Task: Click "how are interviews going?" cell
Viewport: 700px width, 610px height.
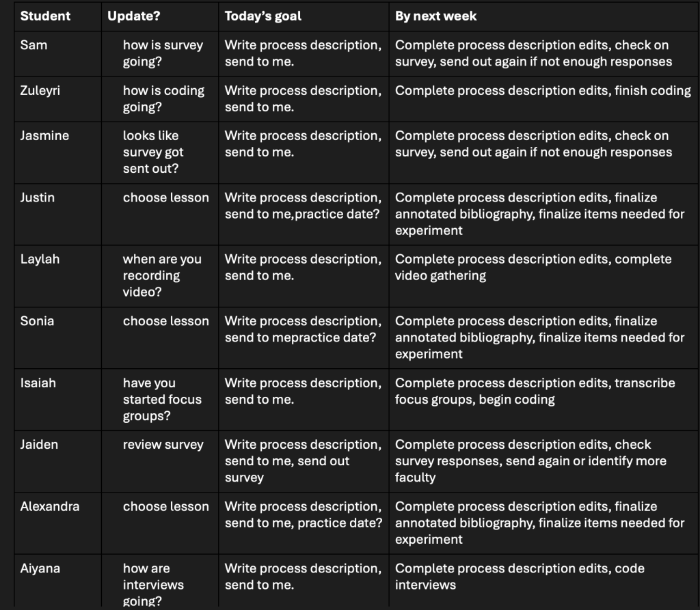Action: coord(153,585)
